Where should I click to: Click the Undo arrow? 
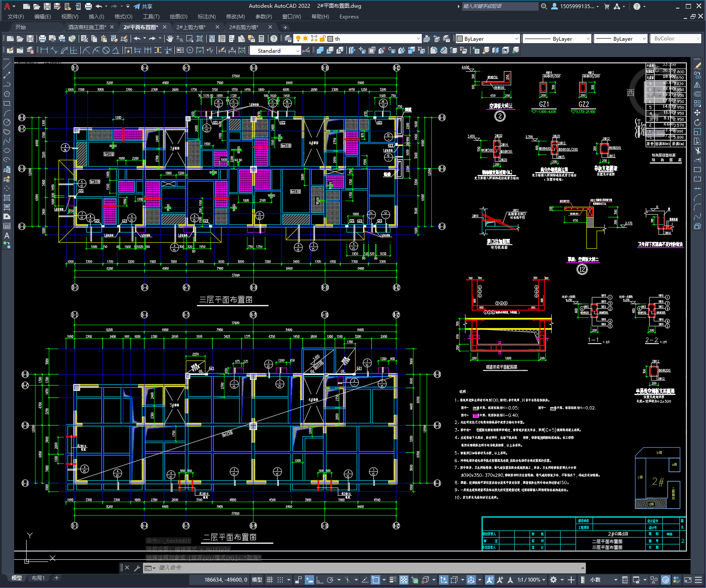[137, 39]
